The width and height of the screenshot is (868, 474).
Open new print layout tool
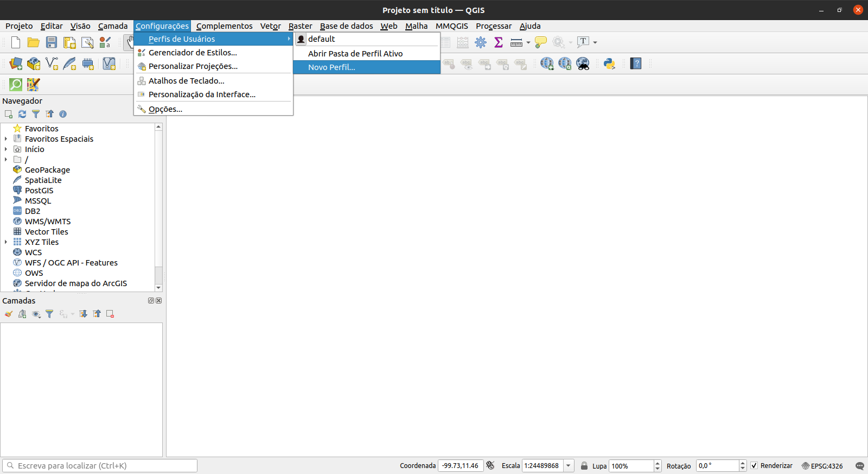click(69, 42)
